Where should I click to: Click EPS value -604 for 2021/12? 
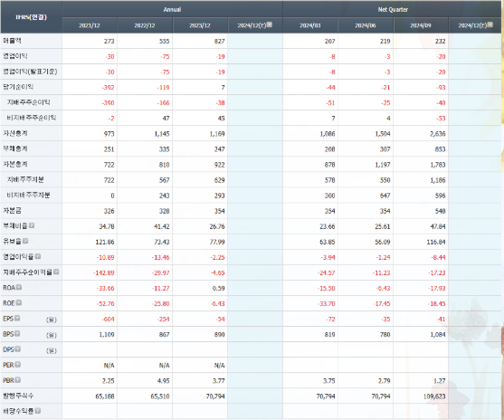coord(108,319)
